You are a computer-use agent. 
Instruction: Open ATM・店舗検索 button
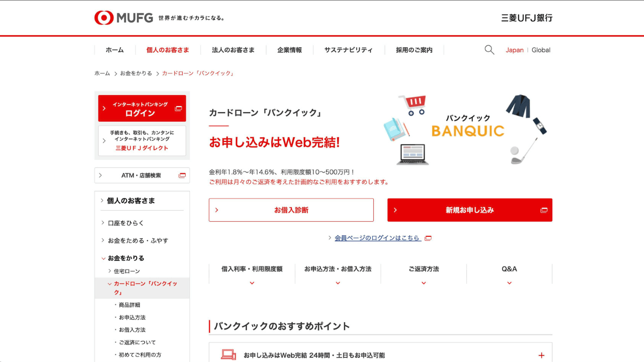(142, 175)
